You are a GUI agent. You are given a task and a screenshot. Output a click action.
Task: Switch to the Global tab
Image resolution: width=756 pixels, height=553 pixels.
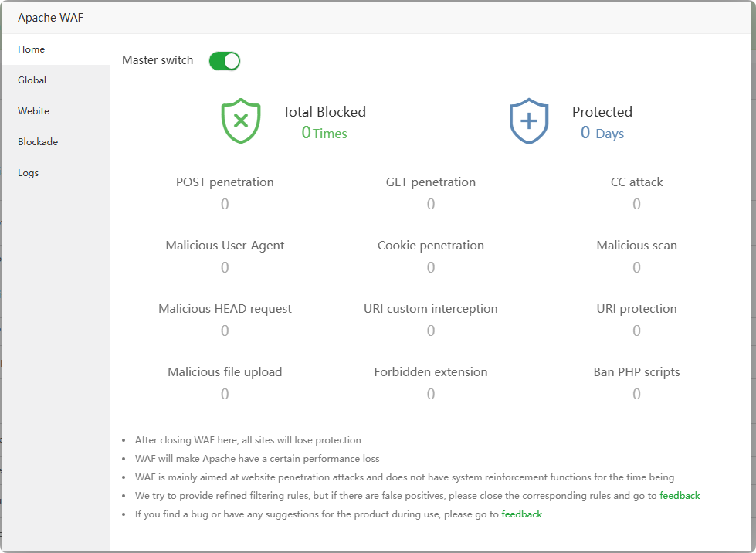tap(32, 80)
